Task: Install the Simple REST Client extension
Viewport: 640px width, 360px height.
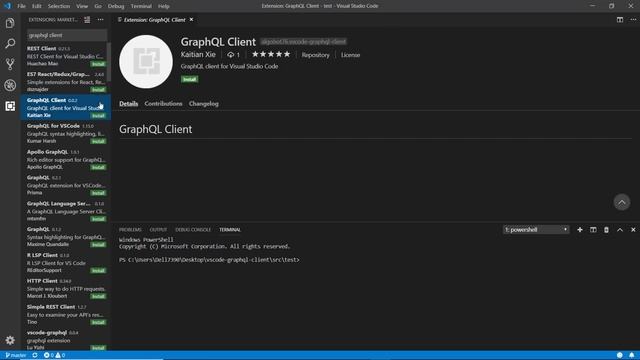Action: coord(98,322)
